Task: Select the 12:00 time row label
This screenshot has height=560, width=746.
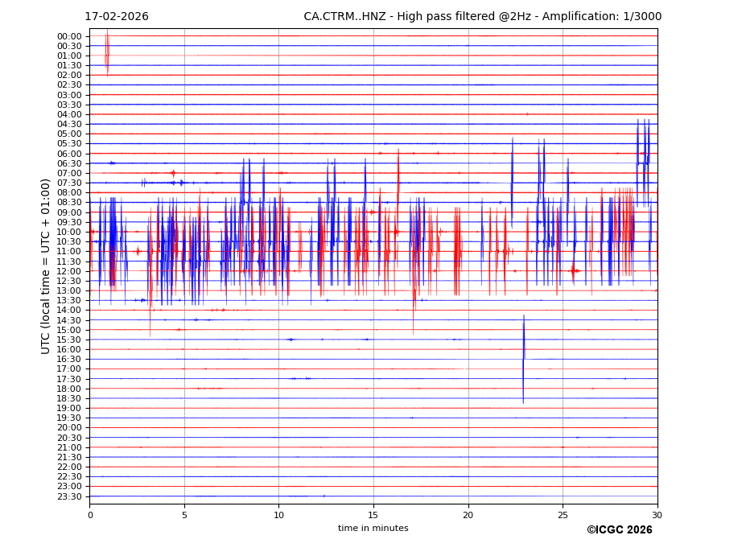Action: [x=69, y=271]
